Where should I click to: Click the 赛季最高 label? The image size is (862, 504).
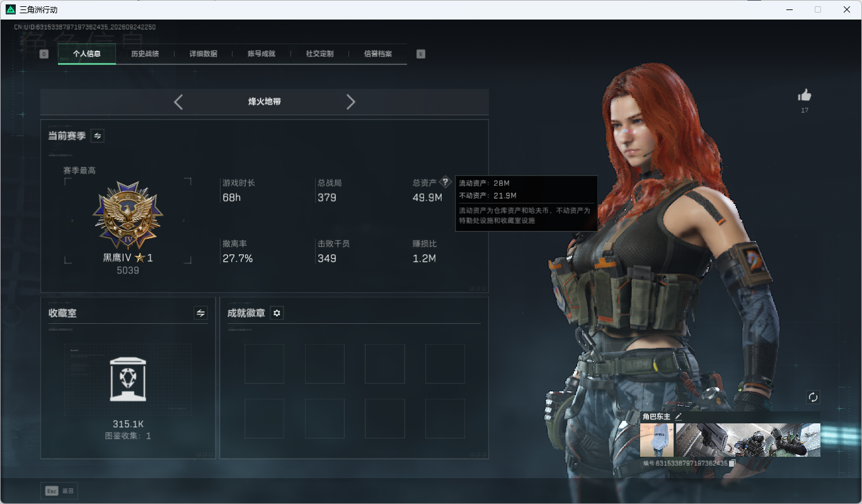coord(79,171)
